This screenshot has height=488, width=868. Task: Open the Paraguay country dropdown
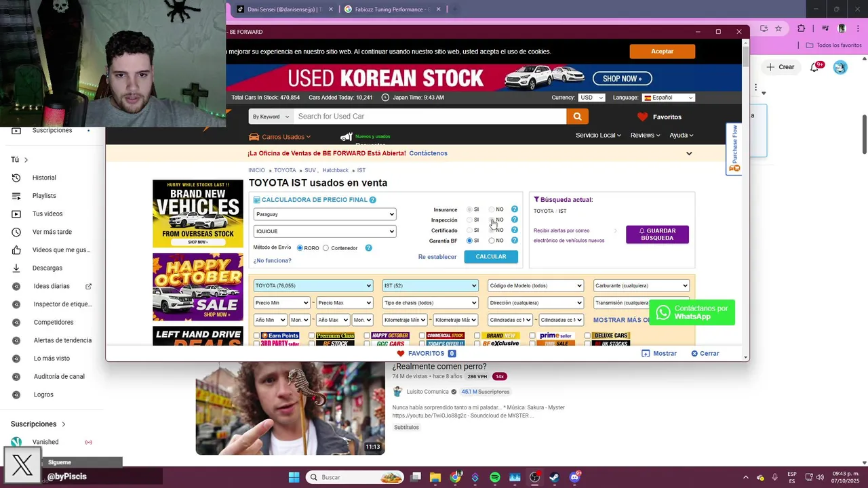click(325, 214)
